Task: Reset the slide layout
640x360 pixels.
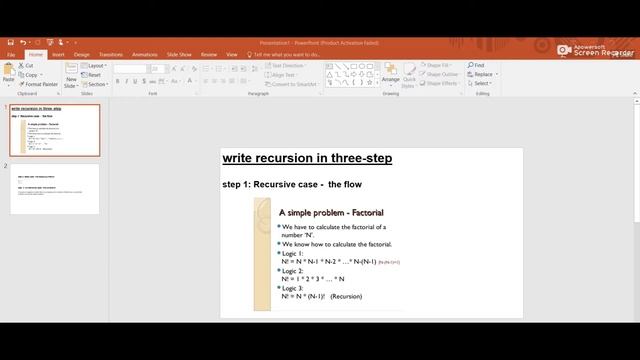Action: point(91,75)
